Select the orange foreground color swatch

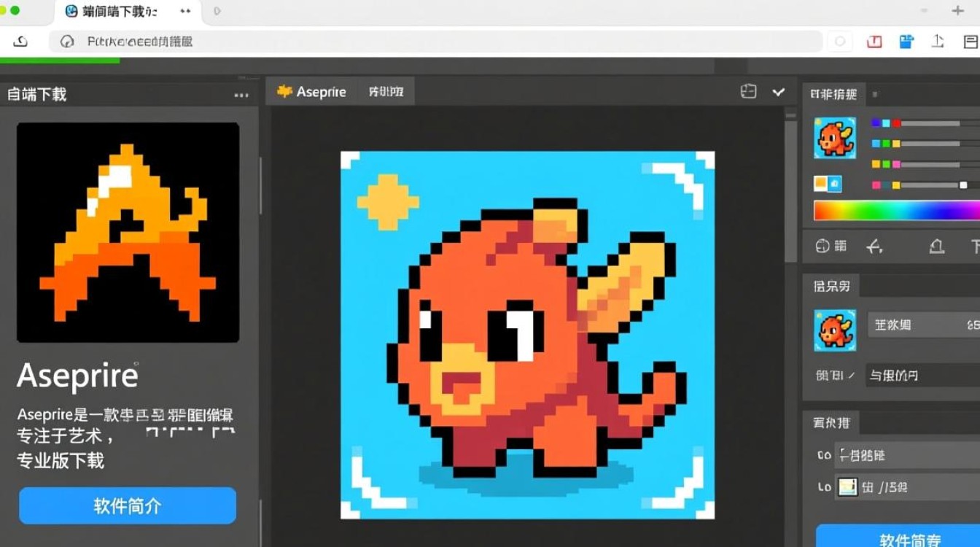click(820, 184)
